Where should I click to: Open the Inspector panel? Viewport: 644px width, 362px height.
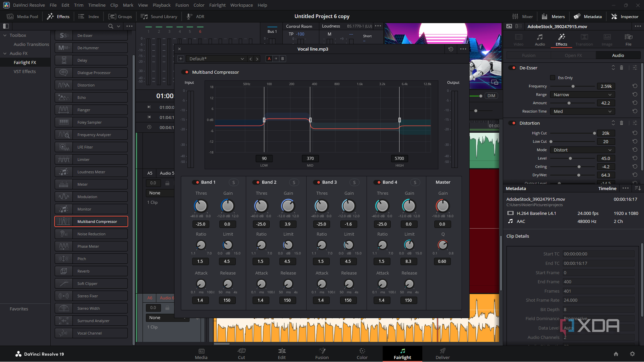click(x=625, y=16)
